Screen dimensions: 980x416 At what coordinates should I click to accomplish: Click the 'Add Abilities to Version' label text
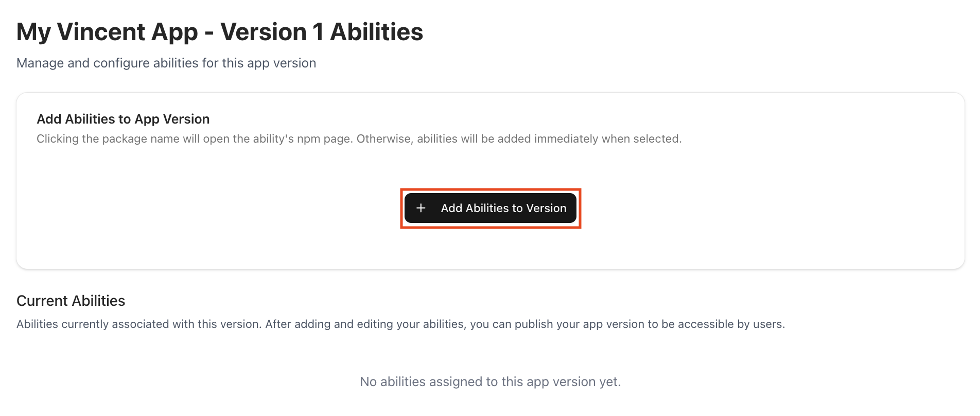pyautogui.click(x=503, y=208)
